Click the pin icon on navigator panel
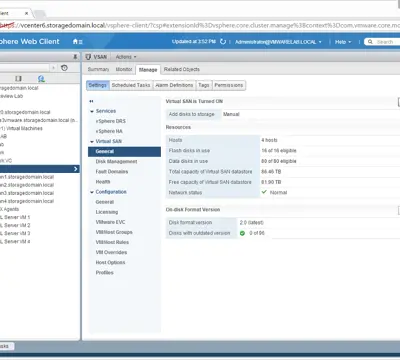This screenshot has height=360, width=400. click(75, 57)
